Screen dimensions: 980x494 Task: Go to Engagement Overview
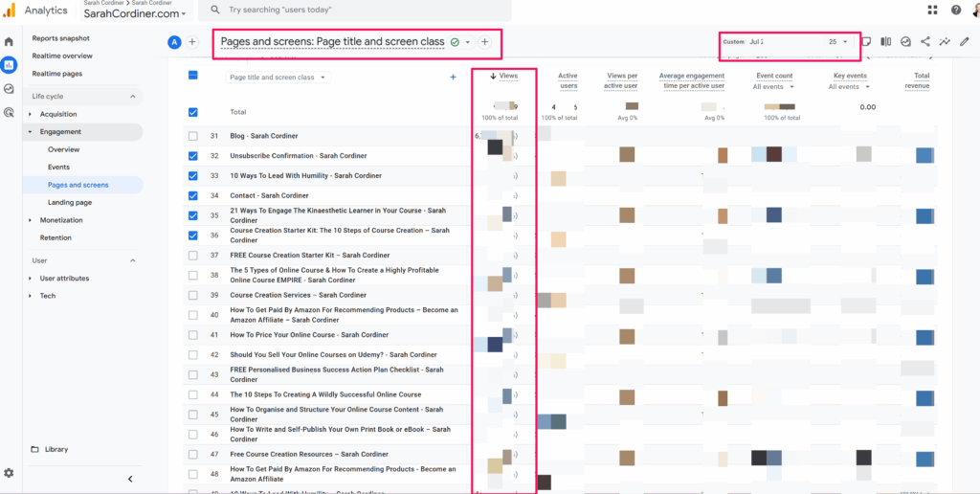64,149
